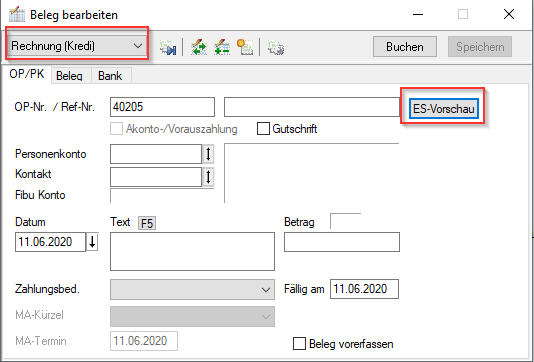The height and width of the screenshot is (362, 534).
Task: Click the arrow button beside Kontakt field
Action: click(x=208, y=177)
